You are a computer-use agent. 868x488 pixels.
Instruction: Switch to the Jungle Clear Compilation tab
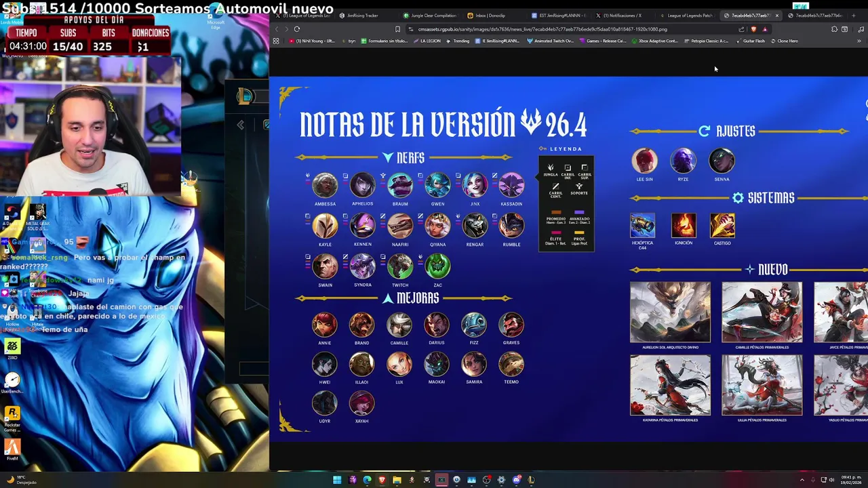430,15
